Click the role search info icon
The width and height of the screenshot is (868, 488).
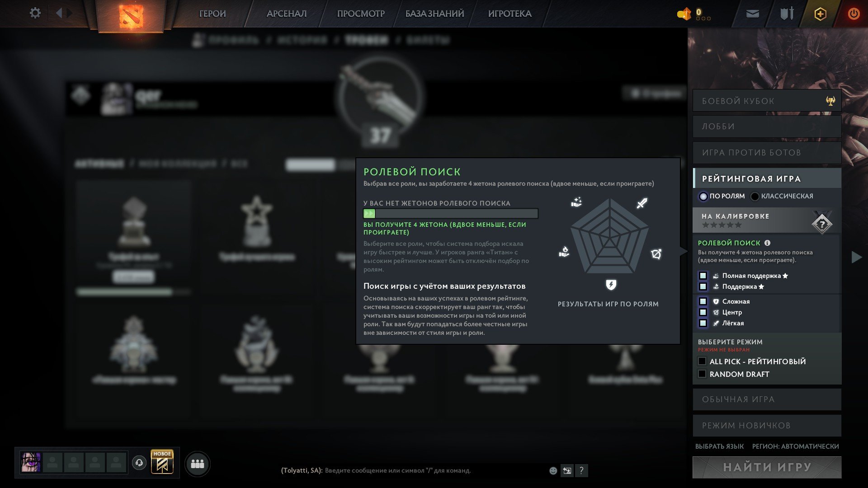tap(767, 243)
